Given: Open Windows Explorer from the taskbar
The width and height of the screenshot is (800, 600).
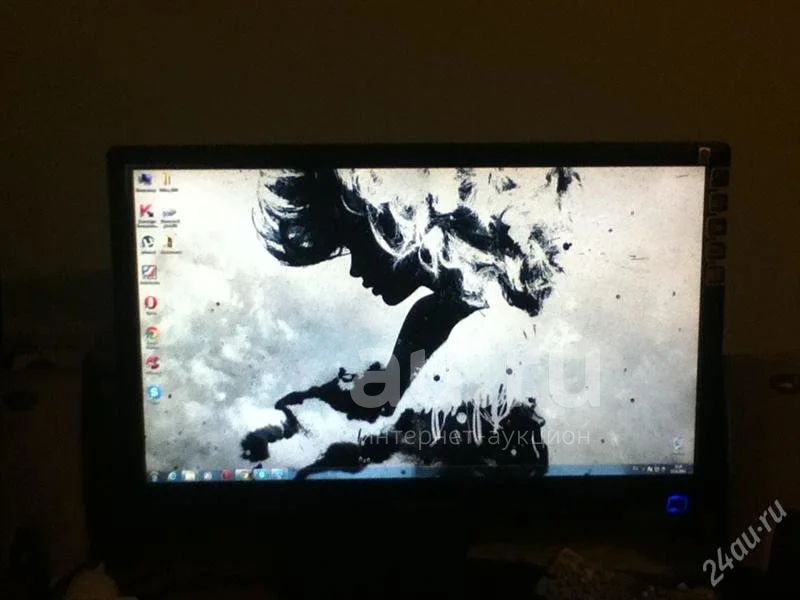Looking at the screenshot, I should (189, 476).
